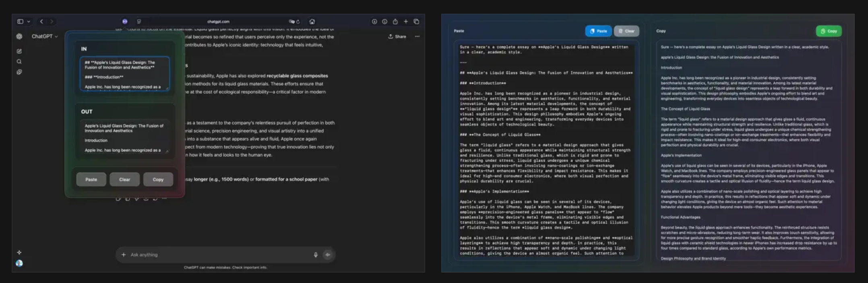Click the extension icon next to purple icon

[x=139, y=21]
